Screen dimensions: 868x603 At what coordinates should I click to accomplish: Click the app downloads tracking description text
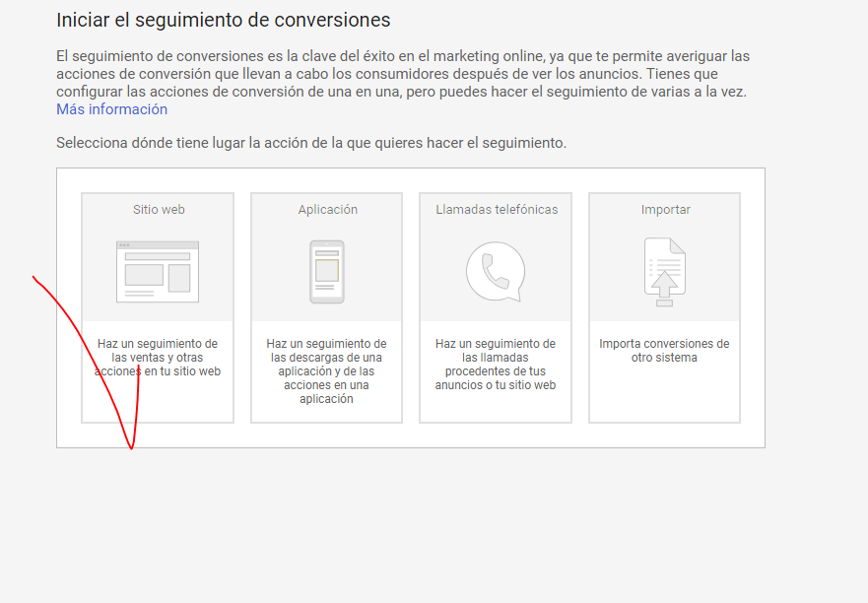(x=326, y=371)
